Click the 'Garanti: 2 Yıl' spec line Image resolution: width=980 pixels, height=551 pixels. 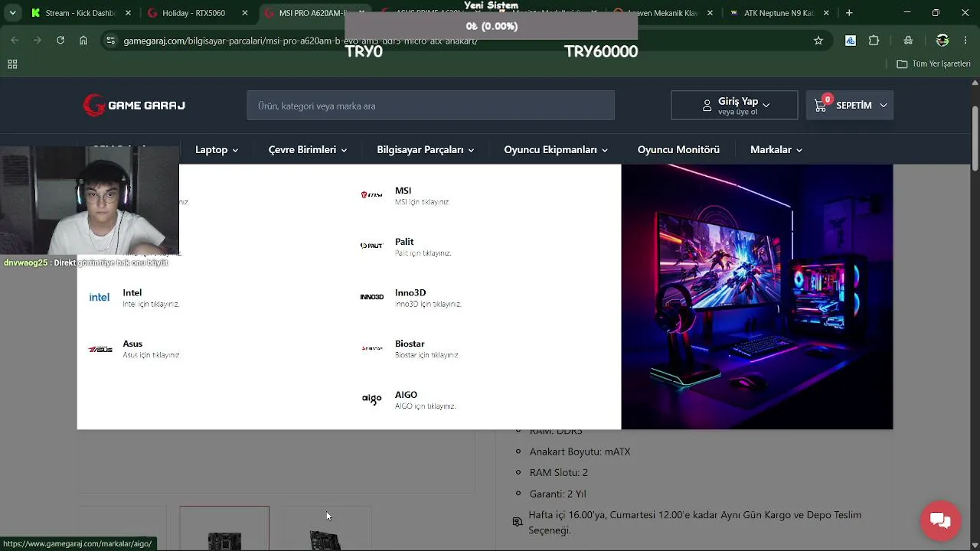[x=557, y=494]
